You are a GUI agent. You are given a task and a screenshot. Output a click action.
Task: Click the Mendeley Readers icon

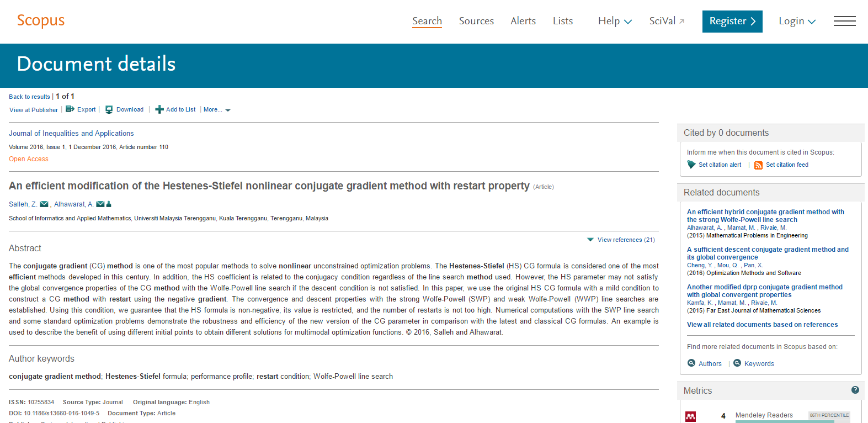(691, 417)
